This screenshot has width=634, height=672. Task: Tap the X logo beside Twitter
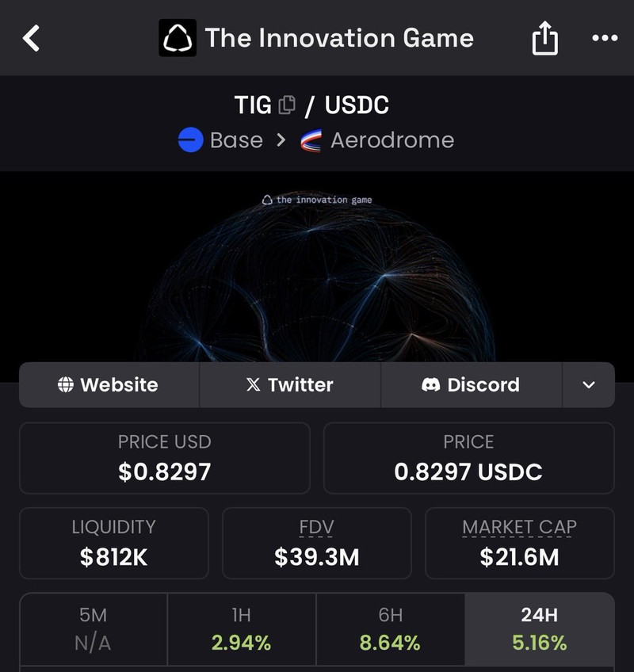pyautogui.click(x=253, y=385)
